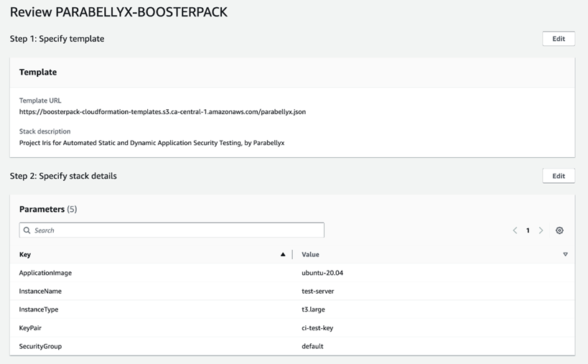This screenshot has height=364, width=588.
Task: Click the horizontal scrollbar below the parameters table
Action: pyautogui.click(x=292, y=355)
